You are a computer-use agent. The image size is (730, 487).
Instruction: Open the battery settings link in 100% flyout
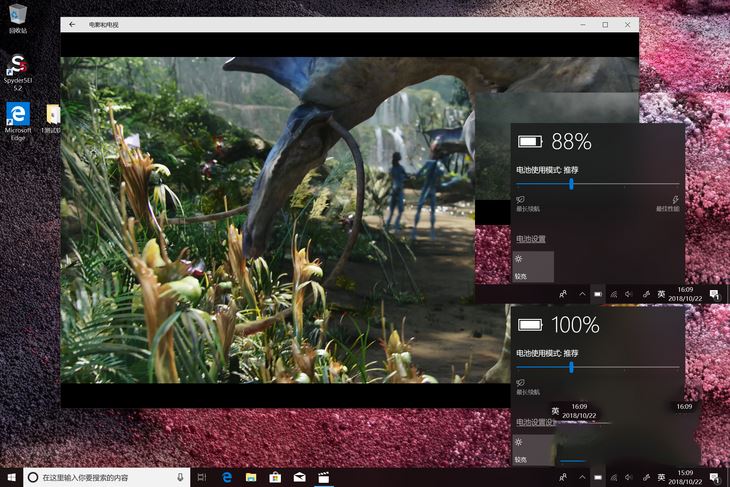(535, 422)
